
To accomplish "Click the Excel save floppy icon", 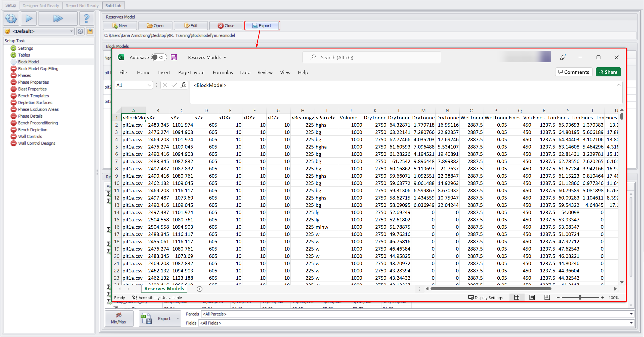I will pyautogui.click(x=174, y=57).
